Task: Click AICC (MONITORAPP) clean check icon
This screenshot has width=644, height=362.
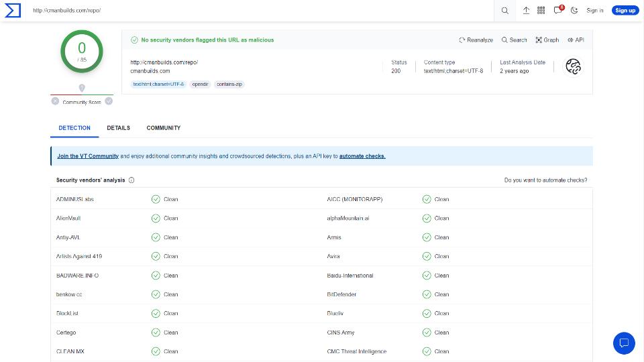Action: pos(427,200)
